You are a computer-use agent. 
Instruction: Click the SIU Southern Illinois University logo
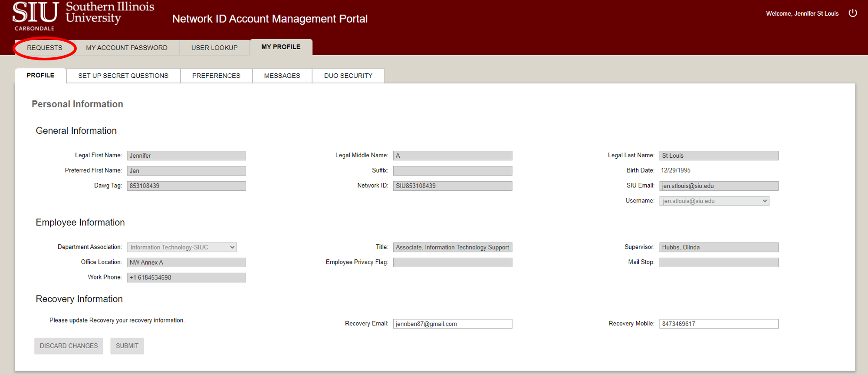83,17
